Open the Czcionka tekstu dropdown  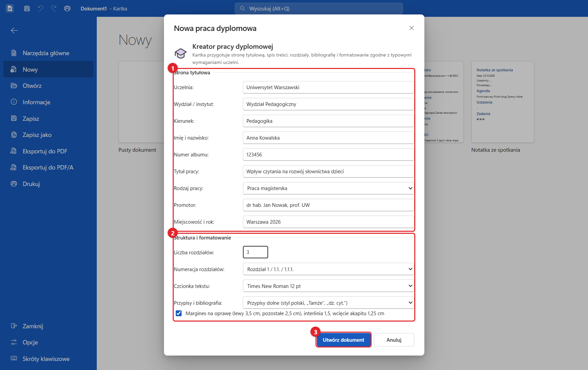click(328, 286)
